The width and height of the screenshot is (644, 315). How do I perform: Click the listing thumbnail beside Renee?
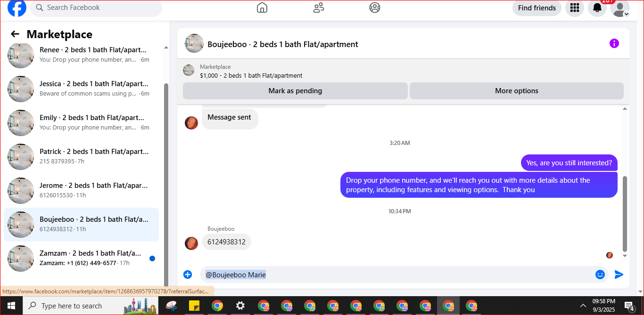[21, 55]
